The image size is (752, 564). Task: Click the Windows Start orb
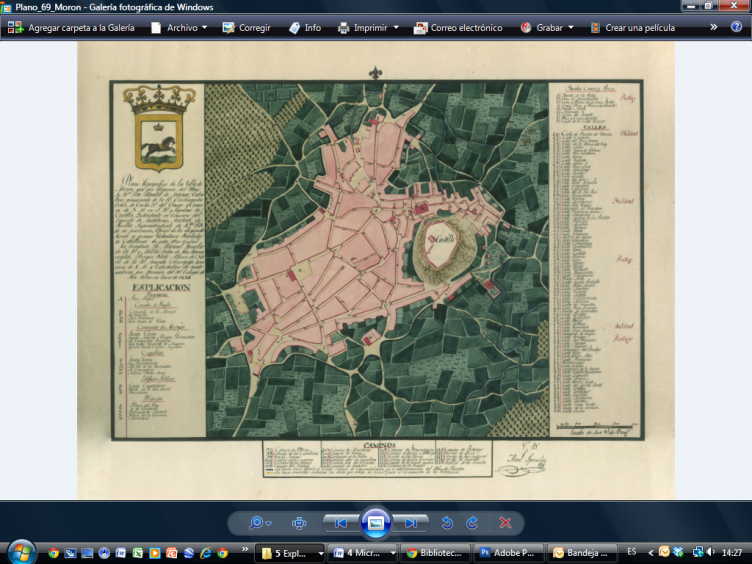tap(21, 552)
